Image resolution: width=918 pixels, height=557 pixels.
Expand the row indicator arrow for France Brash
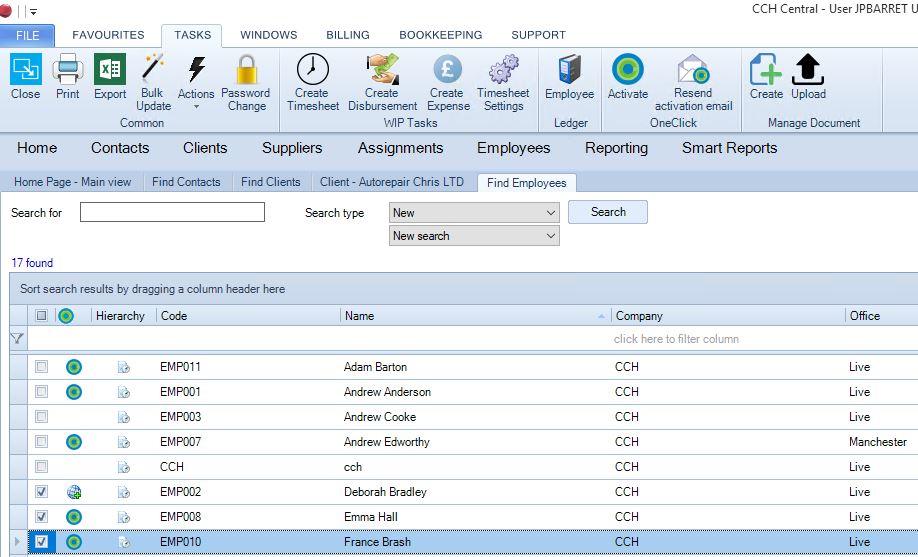point(18,542)
